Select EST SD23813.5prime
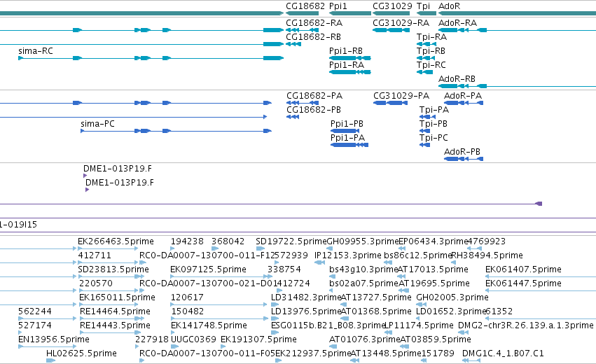 pyautogui.click(x=113, y=269)
